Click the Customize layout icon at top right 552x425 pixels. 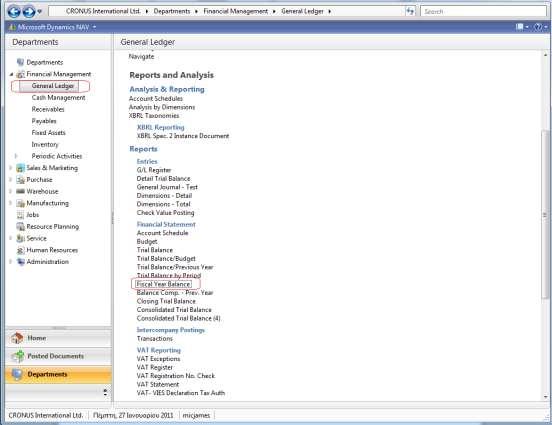521,27
